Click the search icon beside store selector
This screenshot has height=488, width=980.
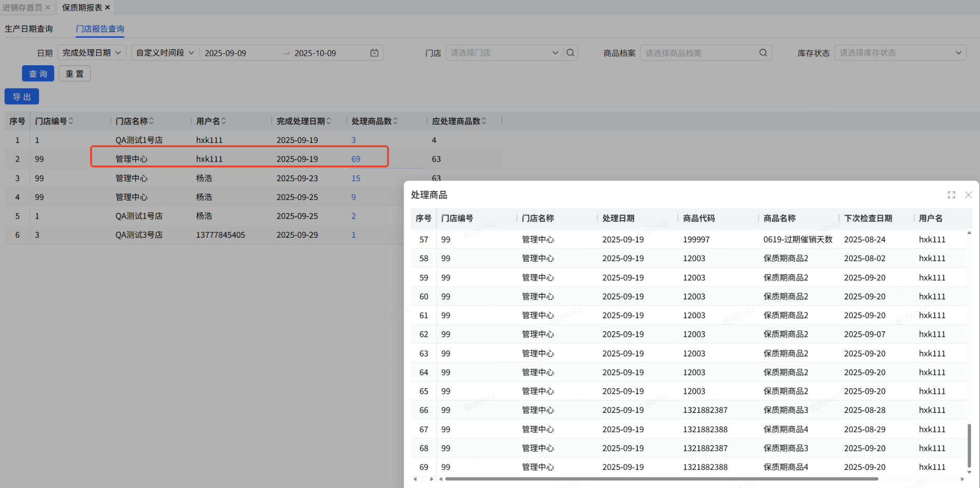[571, 53]
